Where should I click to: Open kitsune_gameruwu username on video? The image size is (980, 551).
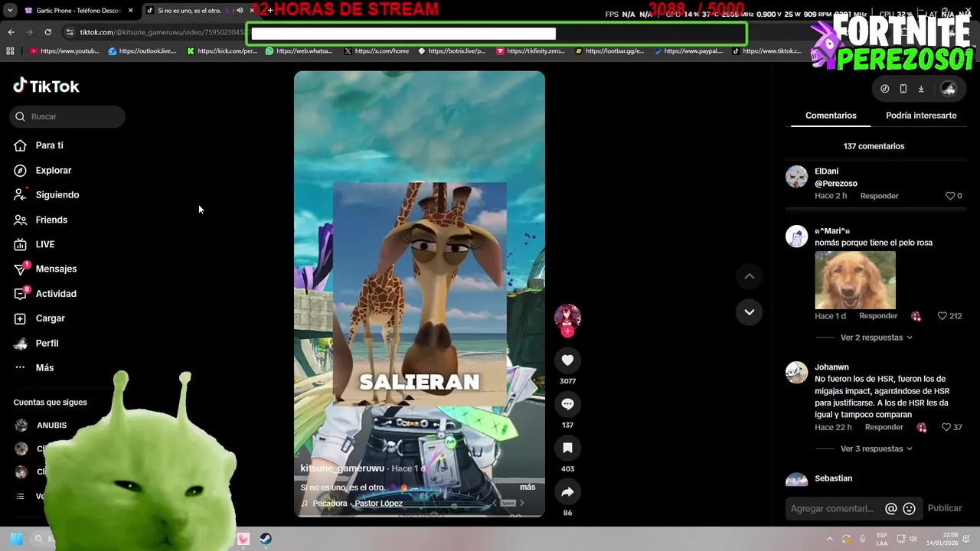point(342,468)
